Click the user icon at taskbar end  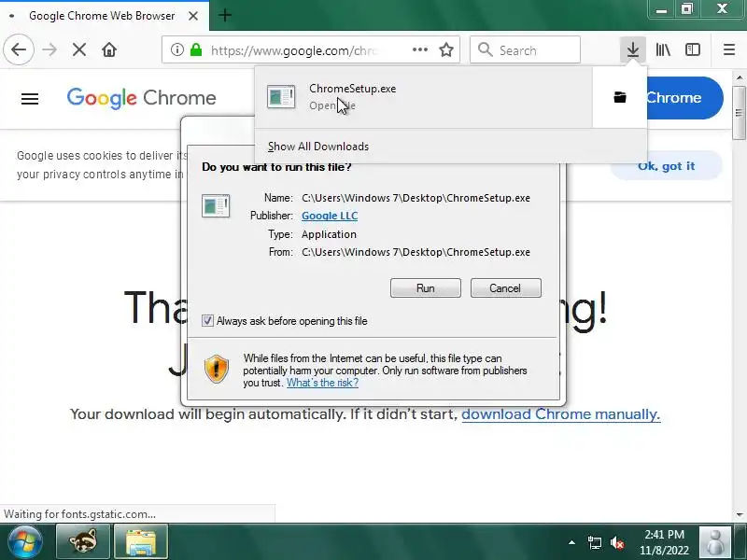pyautogui.click(x=714, y=542)
